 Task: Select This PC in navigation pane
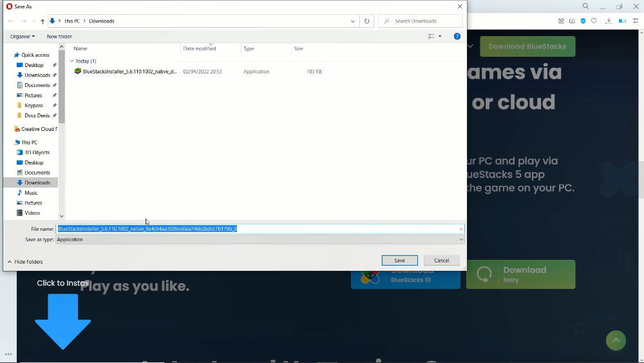[29, 142]
